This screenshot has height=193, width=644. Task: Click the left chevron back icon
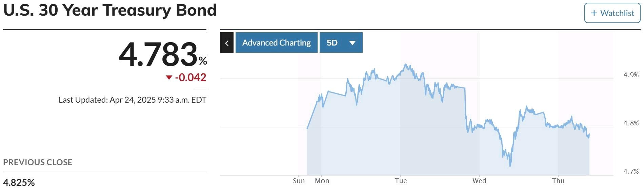[227, 43]
